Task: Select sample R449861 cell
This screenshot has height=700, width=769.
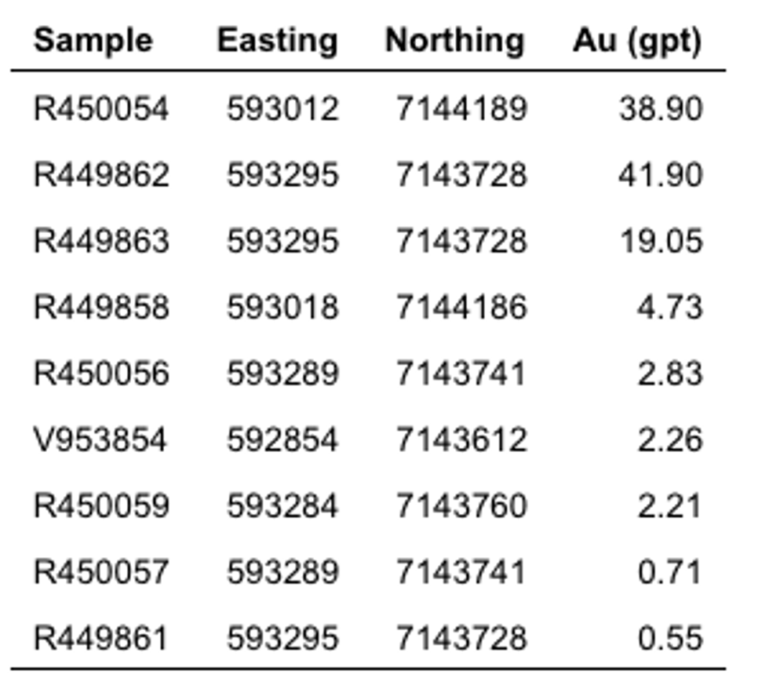Action: pos(100,638)
